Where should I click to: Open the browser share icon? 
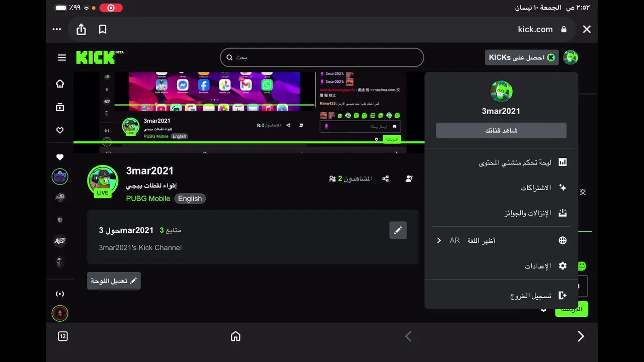pyautogui.click(x=81, y=30)
